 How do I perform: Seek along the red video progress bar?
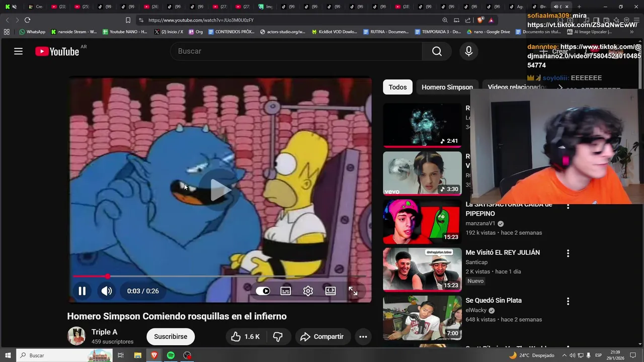219,277
